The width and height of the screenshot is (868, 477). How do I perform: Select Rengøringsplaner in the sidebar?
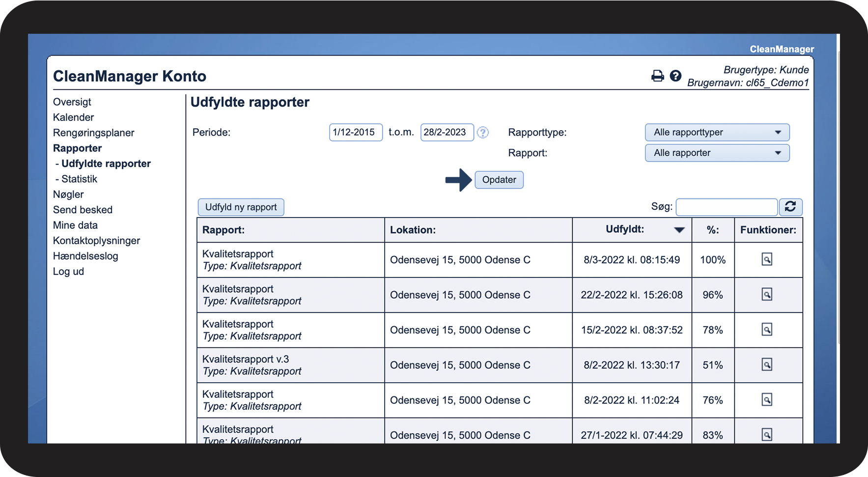tap(93, 133)
